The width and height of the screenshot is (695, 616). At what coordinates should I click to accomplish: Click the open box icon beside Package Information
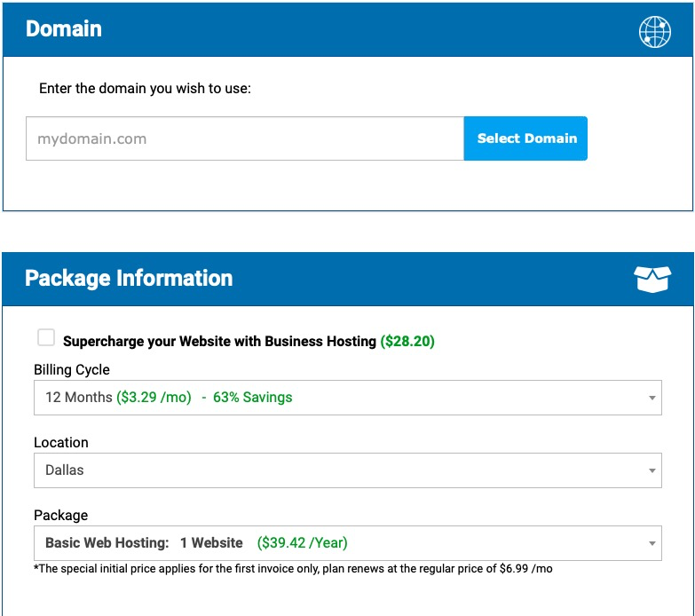652,280
